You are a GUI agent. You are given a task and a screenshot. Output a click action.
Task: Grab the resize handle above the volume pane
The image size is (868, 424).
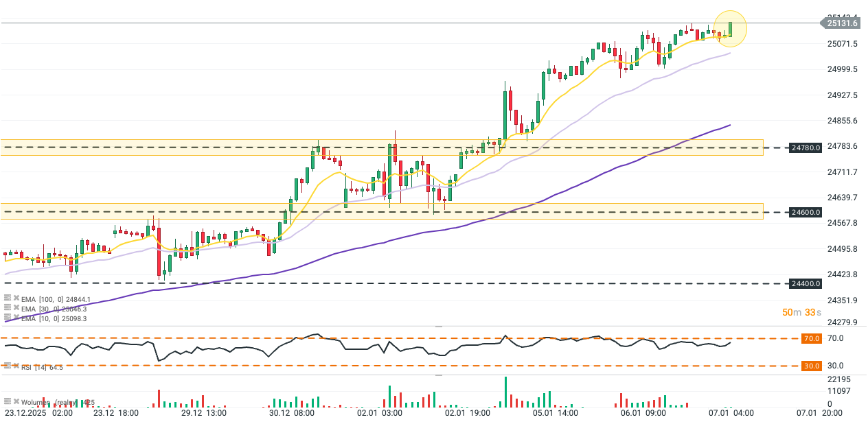[439, 375]
